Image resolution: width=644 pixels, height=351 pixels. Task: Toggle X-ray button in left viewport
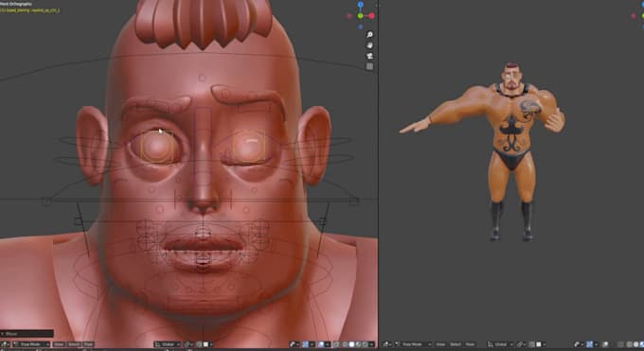(336, 344)
